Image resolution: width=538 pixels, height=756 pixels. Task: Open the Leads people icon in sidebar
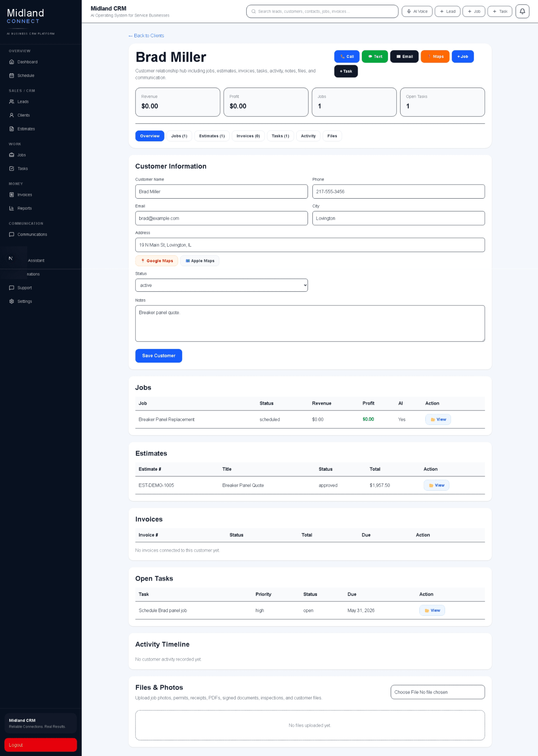(x=11, y=102)
